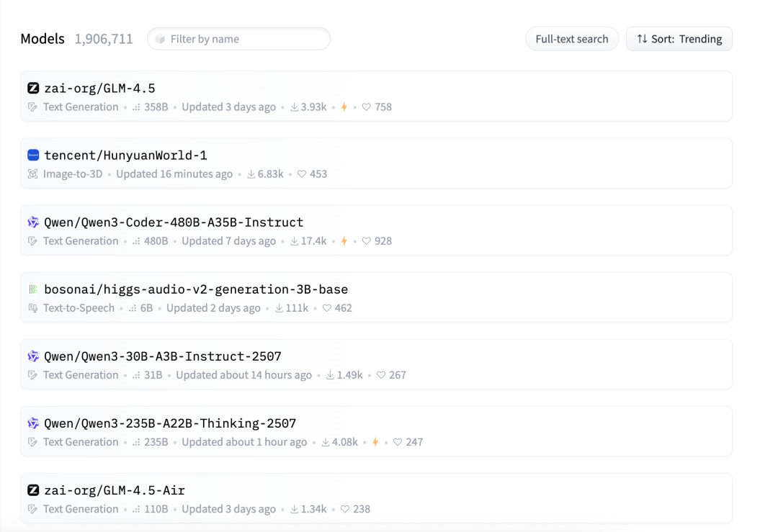This screenshot has height=532, width=778.
Task: Click the 238 likes count
Action: [x=362, y=509]
